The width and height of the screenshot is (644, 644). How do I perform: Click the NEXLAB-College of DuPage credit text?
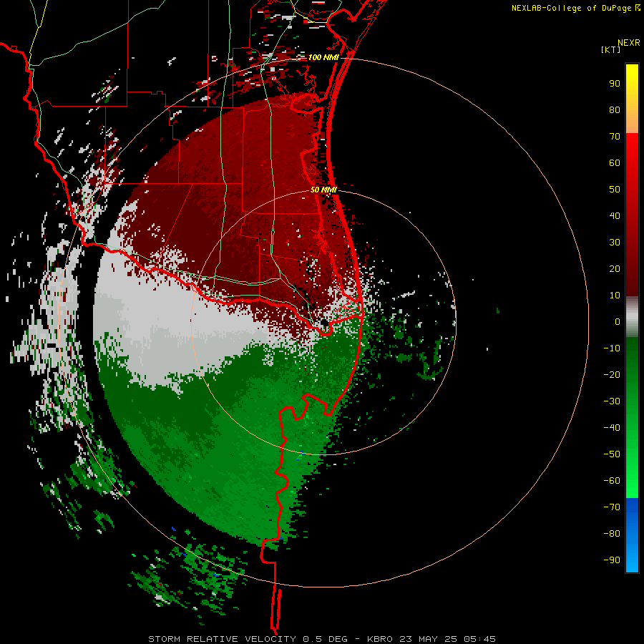click(x=575, y=8)
